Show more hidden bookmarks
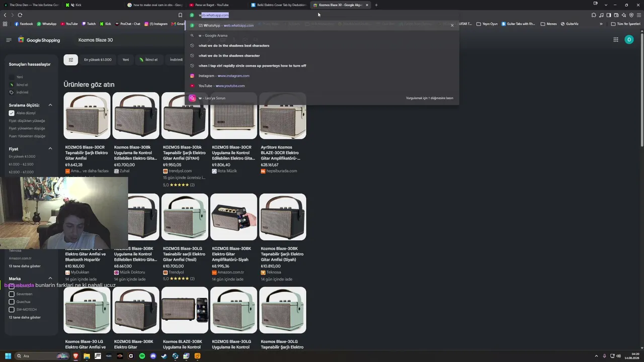 click(601, 24)
